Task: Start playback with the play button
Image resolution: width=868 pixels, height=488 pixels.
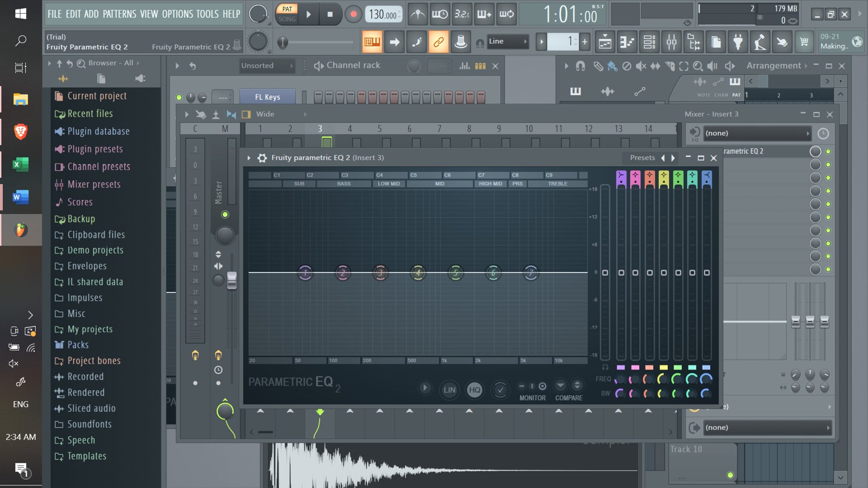Action: [x=309, y=14]
